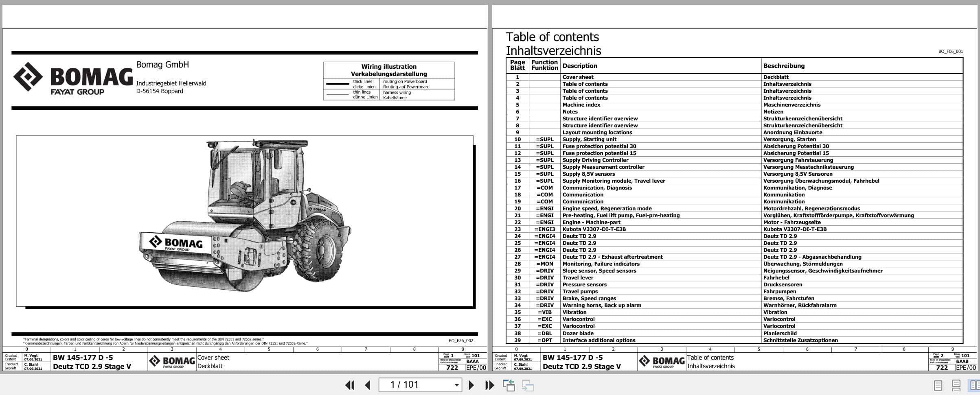
Task: Click 'Deutz TD 2.9 - Exhaust aftertreatment'
Action: (612, 257)
